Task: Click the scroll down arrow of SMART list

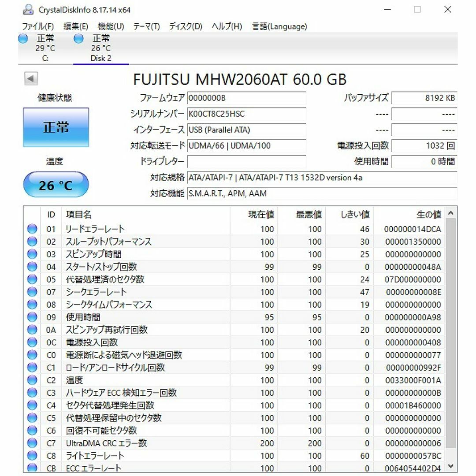Action: [451, 466]
